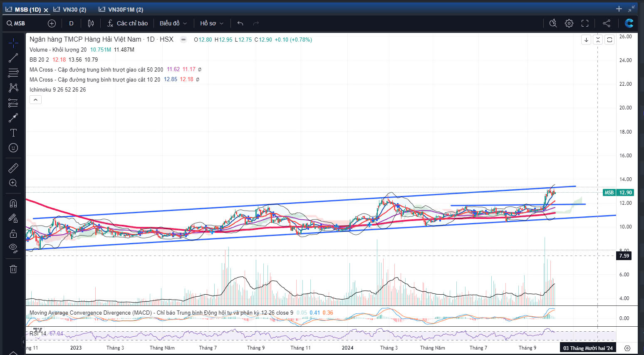
Task: Collapse the main chart pane
Action: (598, 40)
